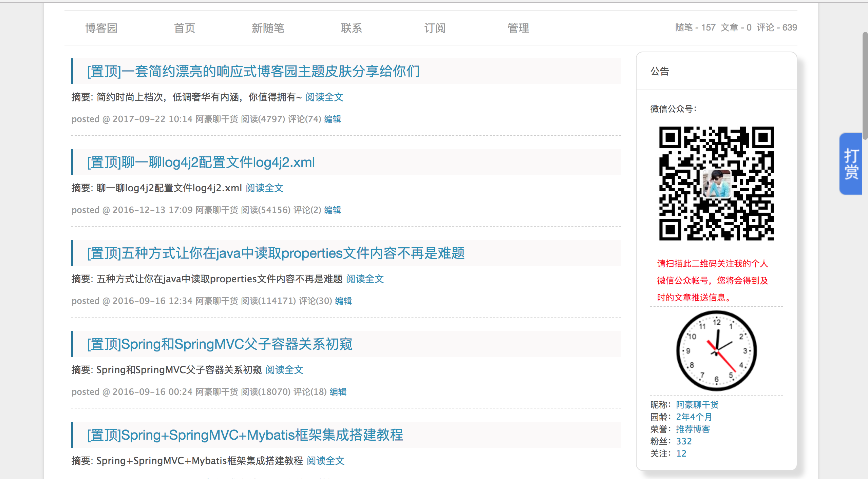Click the 随笔 - 157 stats text

(x=695, y=27)
